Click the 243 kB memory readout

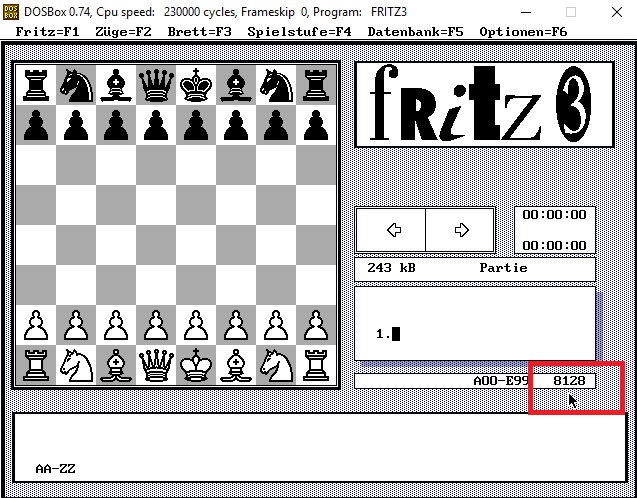tap(391, 268)
